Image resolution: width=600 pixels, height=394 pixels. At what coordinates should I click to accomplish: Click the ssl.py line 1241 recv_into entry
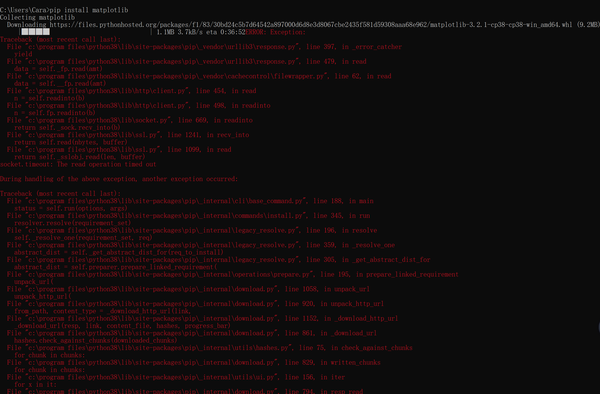tap(128, 135)
